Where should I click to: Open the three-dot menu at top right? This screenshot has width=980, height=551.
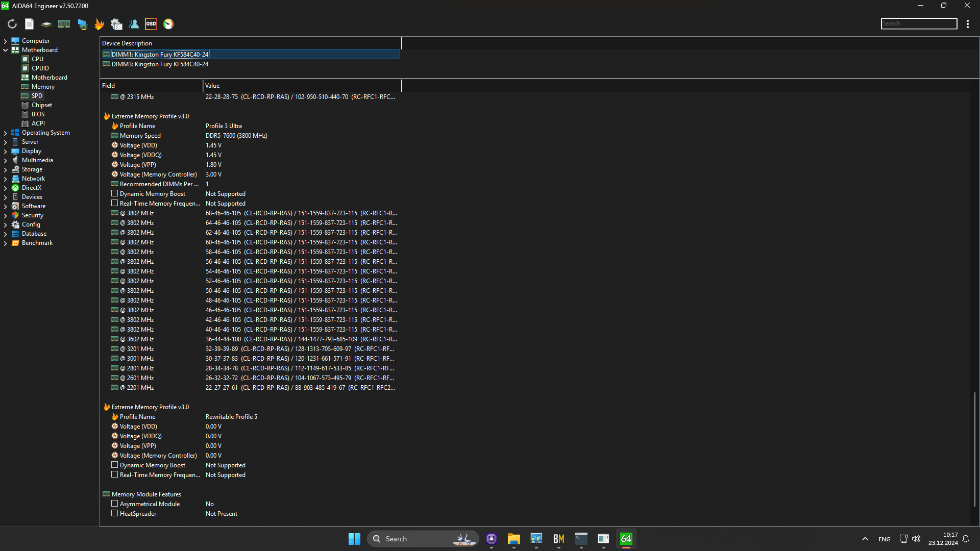point(968,24)
